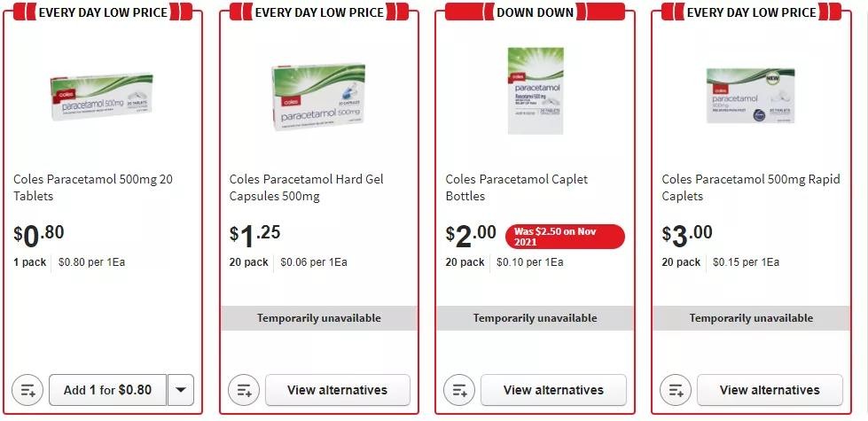Click add-to-list icon under Rapid Caplets
Image resolution: width=868 pixels, height=421 pixels.
(x=676, y=390)
